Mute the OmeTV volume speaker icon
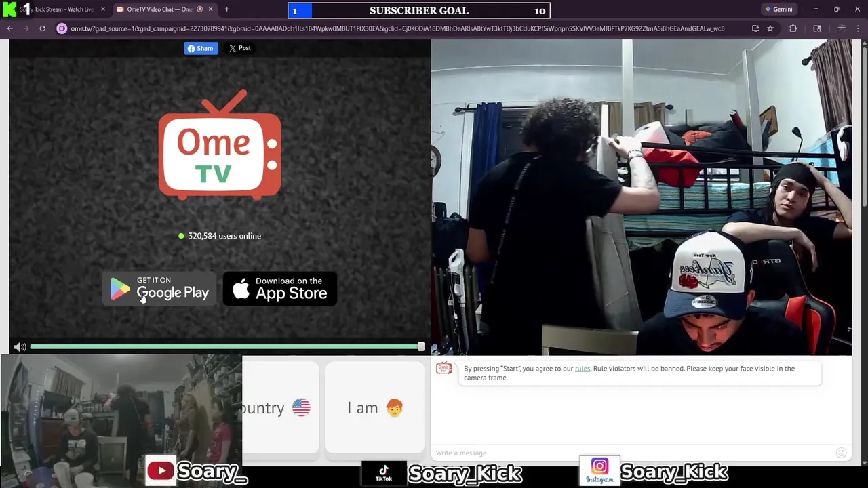 coord(20,347)
